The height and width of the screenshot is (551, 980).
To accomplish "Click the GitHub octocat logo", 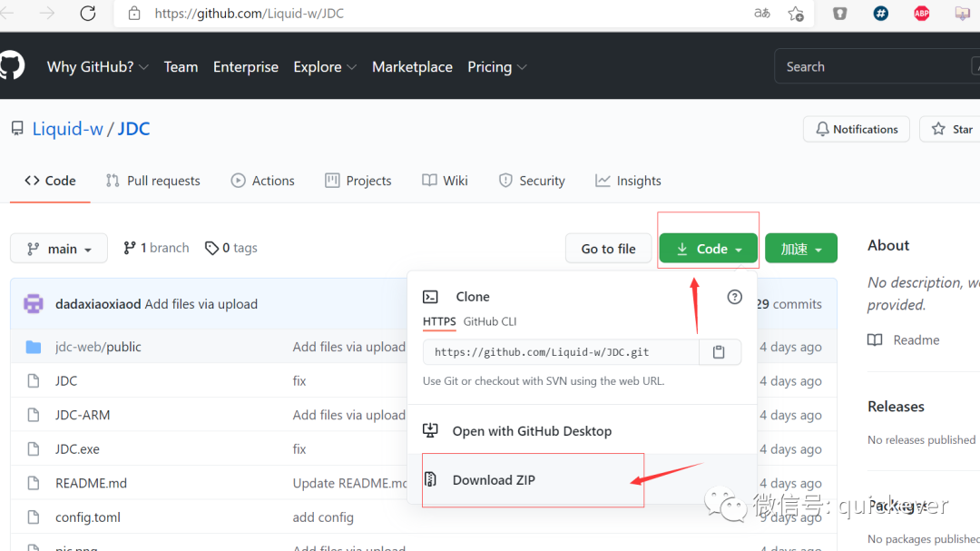I will pos(11,65).
